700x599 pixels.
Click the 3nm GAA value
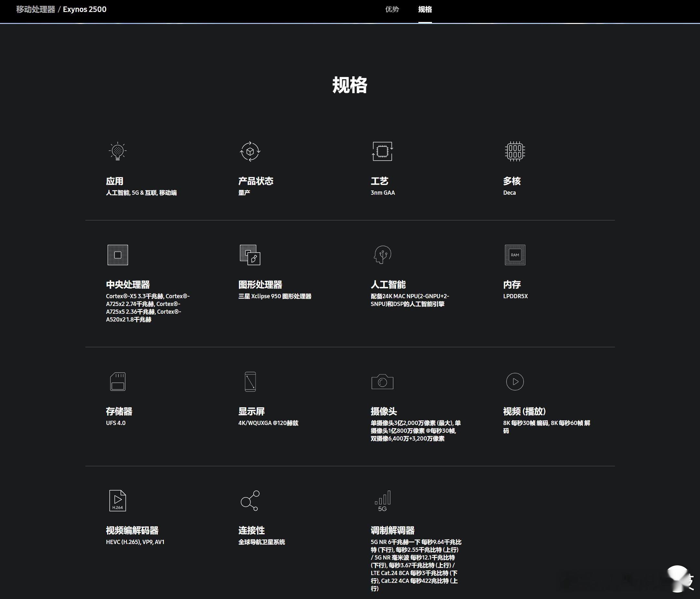click(383, 193)
